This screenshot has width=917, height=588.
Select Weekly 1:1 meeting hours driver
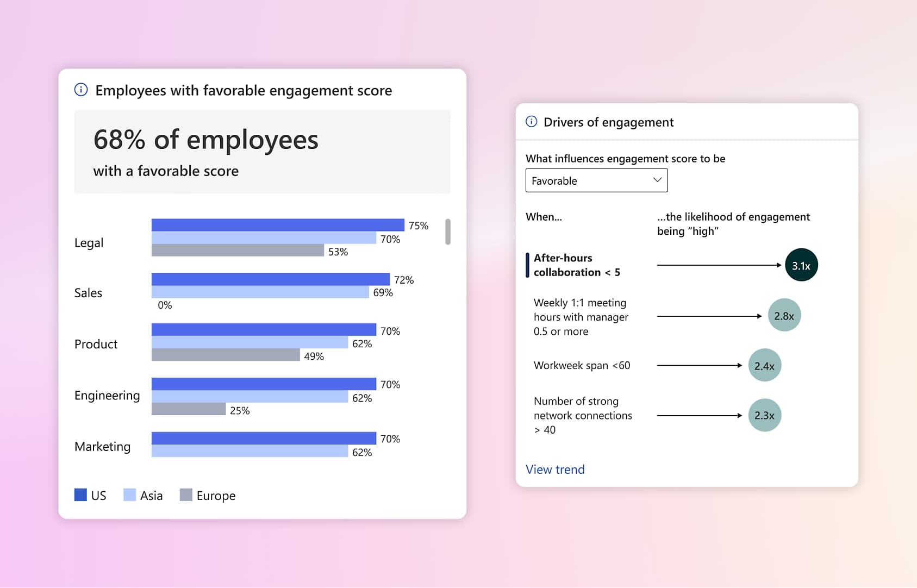click(581, 317)
